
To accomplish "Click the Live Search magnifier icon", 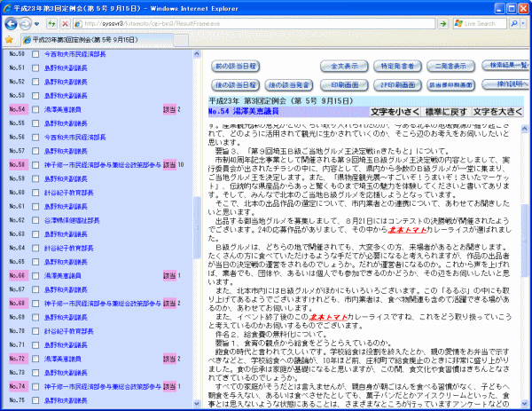I will 514,23.
